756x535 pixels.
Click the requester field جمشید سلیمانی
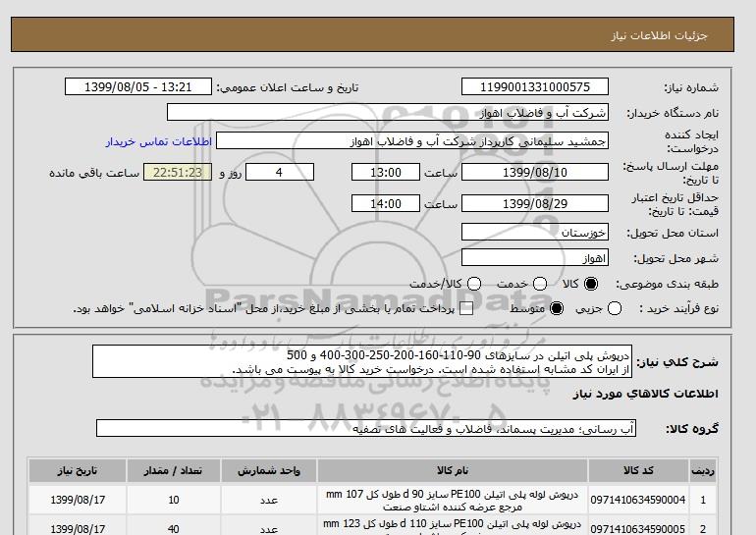click(412, 141)
